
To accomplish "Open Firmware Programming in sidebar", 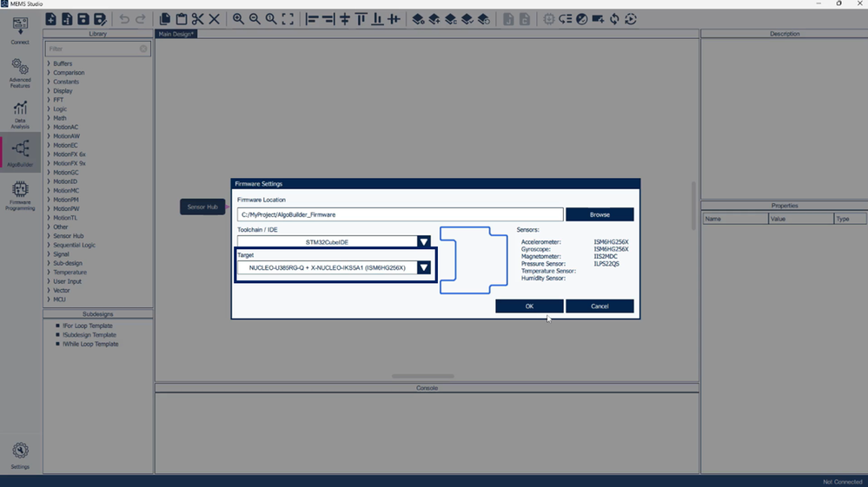I will (20, 195).
